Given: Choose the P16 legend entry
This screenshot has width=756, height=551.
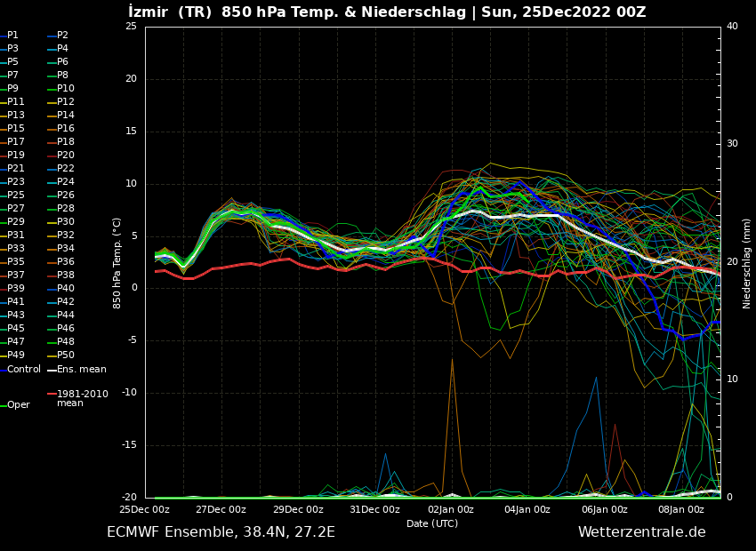Looking at the screenshot, I should pos(60,129).
